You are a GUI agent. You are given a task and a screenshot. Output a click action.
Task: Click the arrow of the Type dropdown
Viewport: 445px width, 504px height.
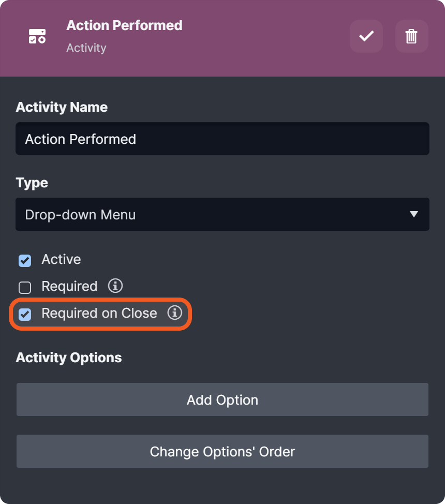(x=413, y=214)
